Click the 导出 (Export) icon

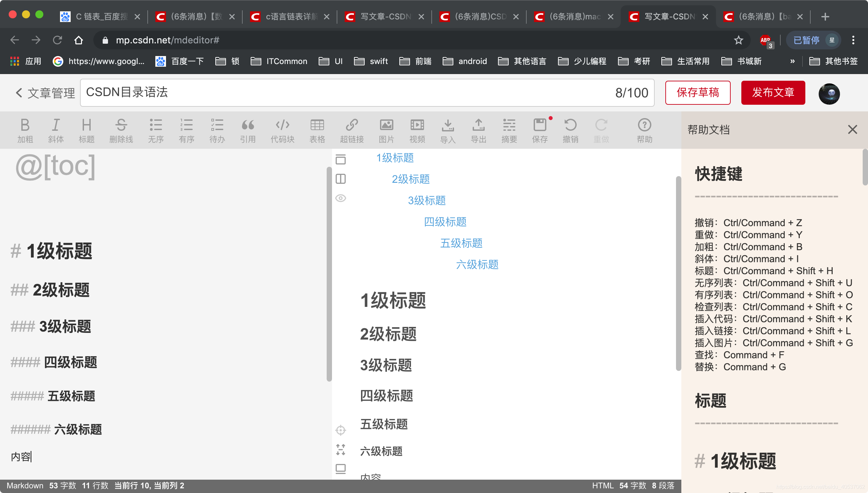(479, 129)
